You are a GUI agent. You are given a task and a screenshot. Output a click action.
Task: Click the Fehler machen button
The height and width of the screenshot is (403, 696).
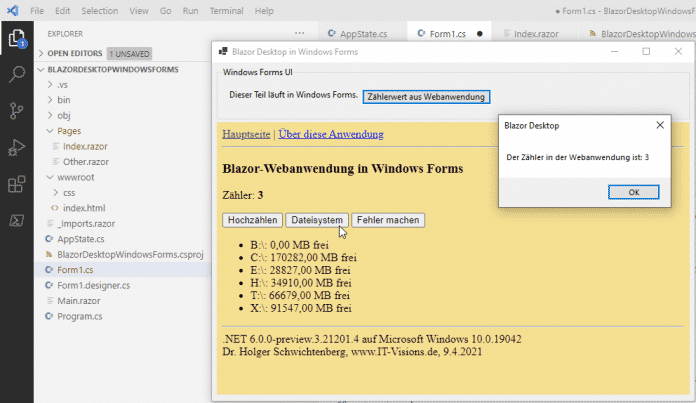[x=388, y=220]
